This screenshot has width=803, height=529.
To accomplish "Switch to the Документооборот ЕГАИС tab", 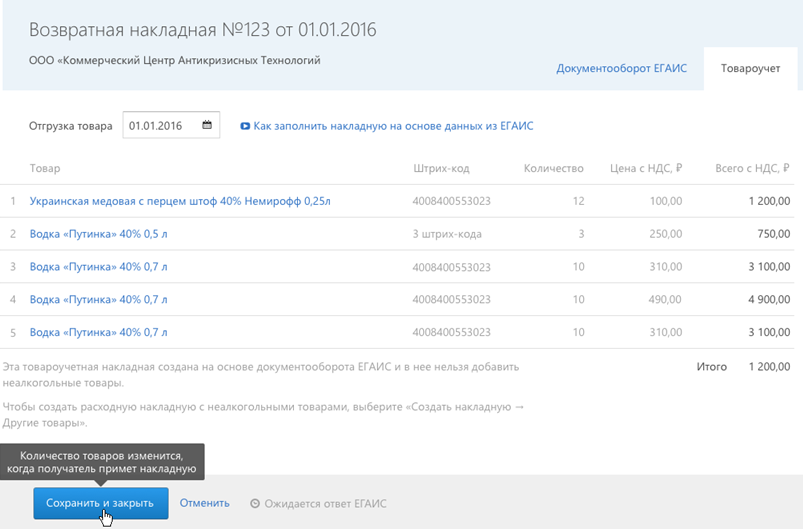I will (621, 68).
